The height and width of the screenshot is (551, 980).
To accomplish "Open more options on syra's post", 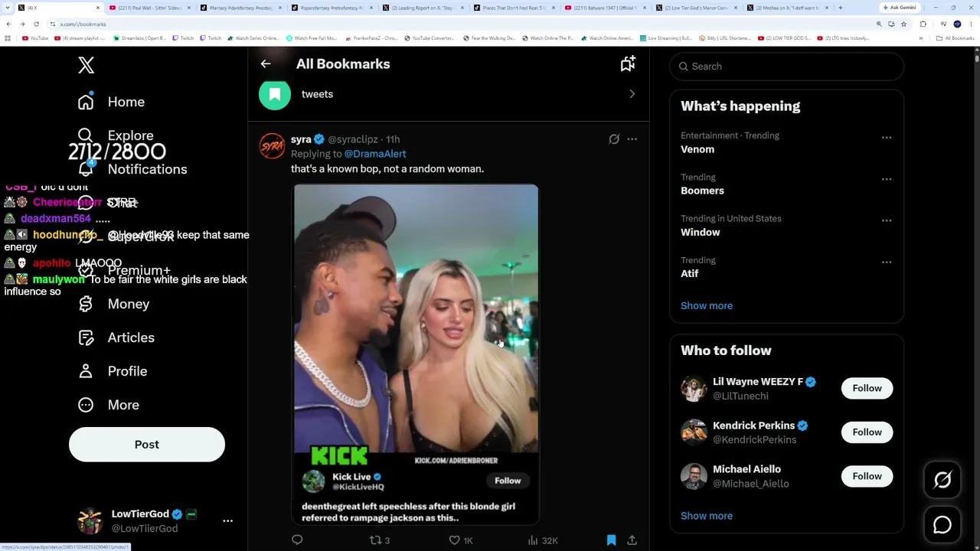I will [x=632, y=139].
